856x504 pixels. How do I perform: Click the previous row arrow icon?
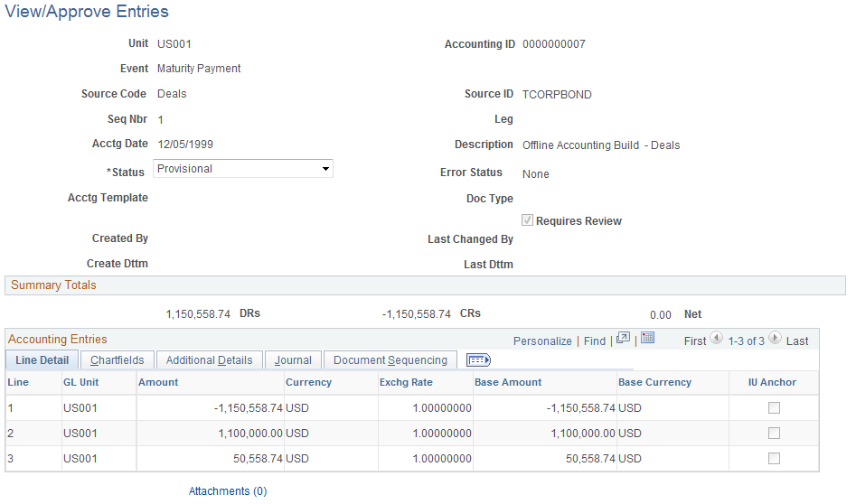point(716,338)
